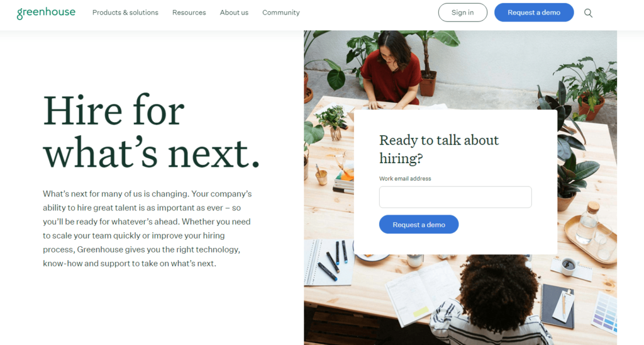Screen dimensions: 644x345
Task: Click the Greenhouse logo
Action: point(46,13)
